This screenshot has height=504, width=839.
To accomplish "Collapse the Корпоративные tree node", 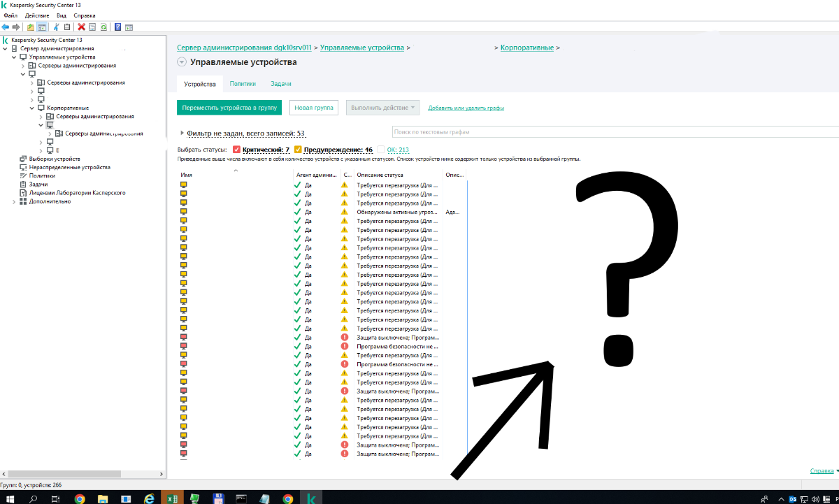I will click(x=32, y=108).
